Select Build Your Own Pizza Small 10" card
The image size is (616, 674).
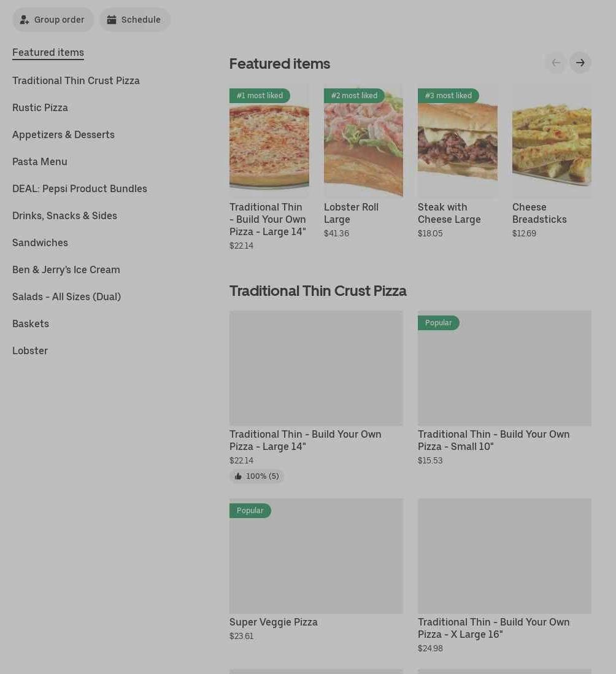(504, 368)
